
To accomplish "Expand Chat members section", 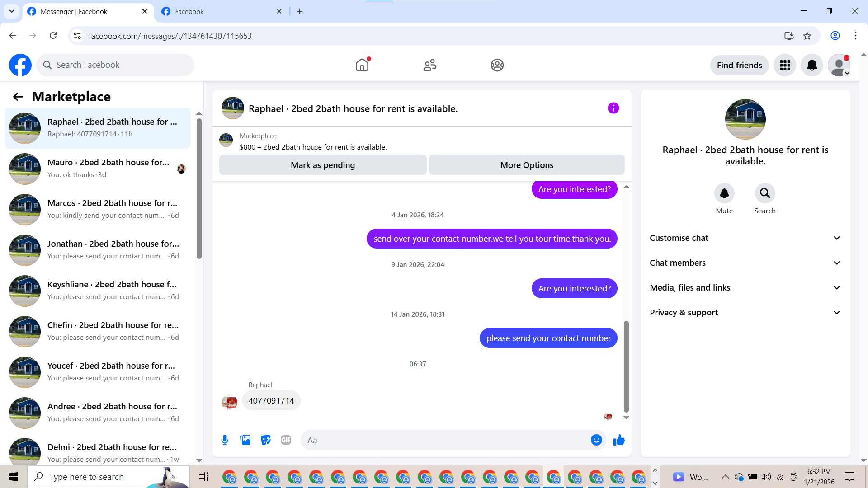I will point(745,263).
